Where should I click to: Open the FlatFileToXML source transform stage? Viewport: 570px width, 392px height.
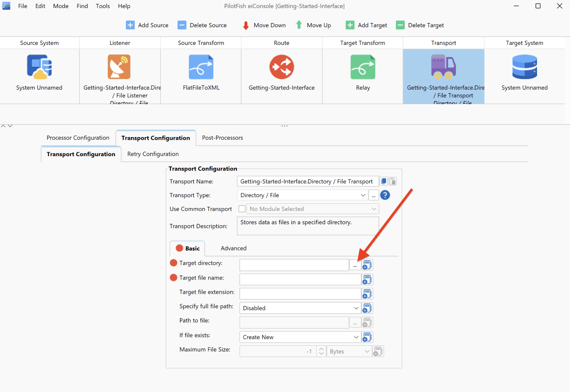(201, 67)
